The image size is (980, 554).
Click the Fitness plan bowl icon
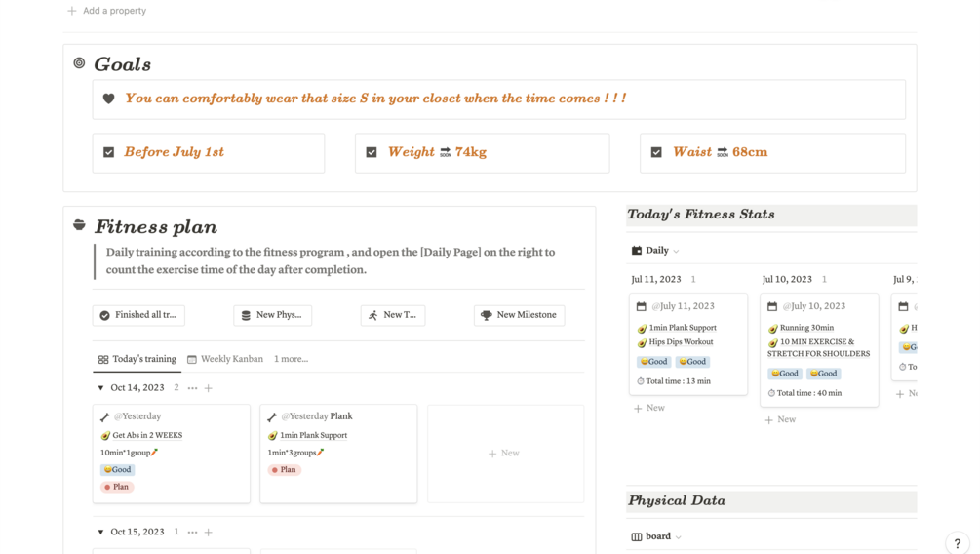[x=79, y=225]
